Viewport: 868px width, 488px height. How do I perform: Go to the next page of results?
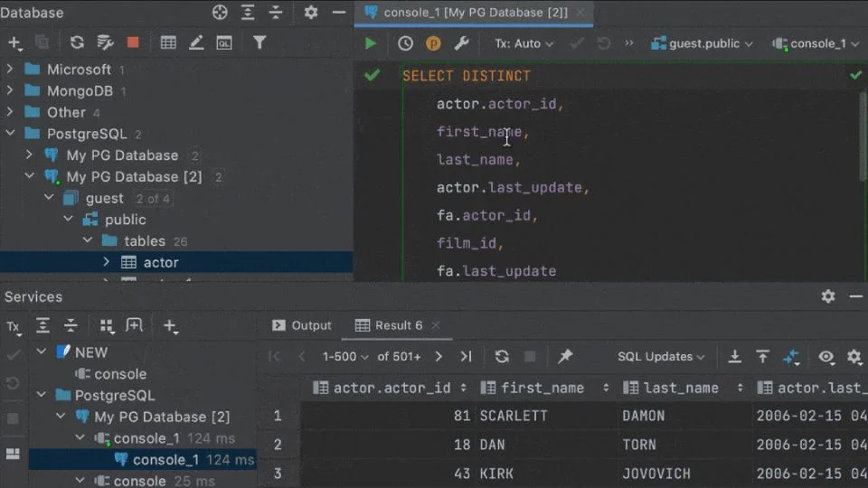pos(439,357)
